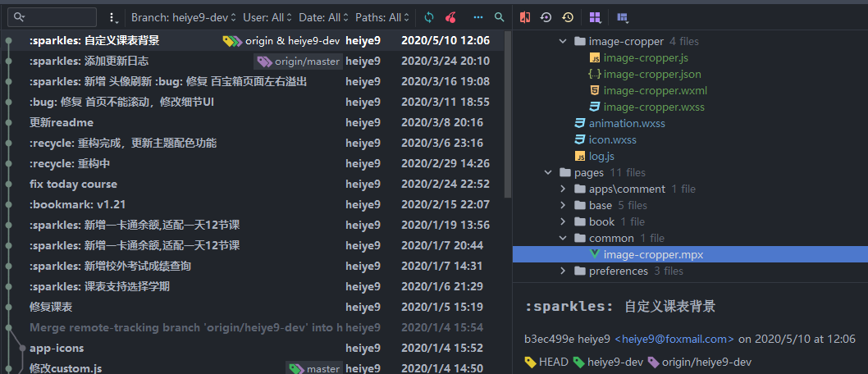Click the magnifier find icon in toolbar
Screen dimensions: 868x374
tap(500, 17)
